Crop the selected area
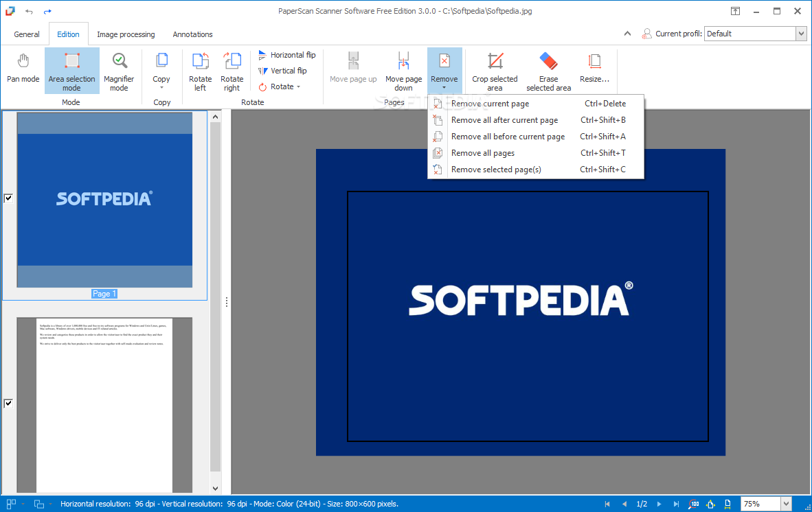The height and width of the screenshot is (512, 812). 495,71
